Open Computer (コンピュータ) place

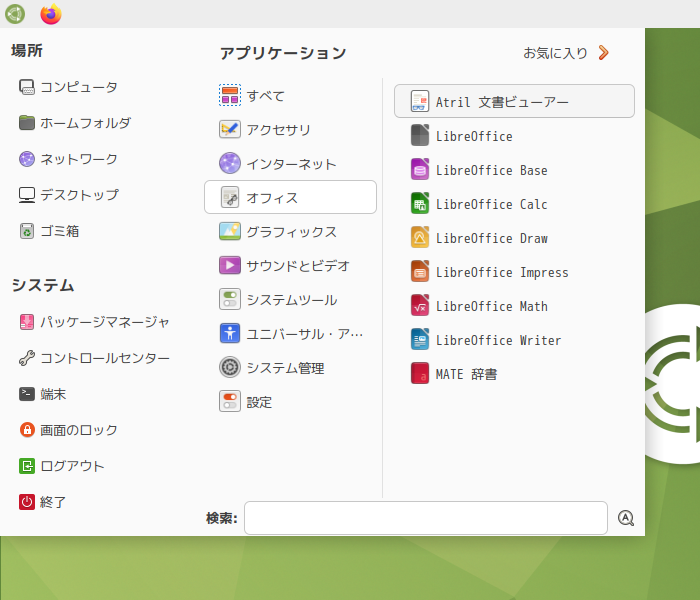(68, 87)
